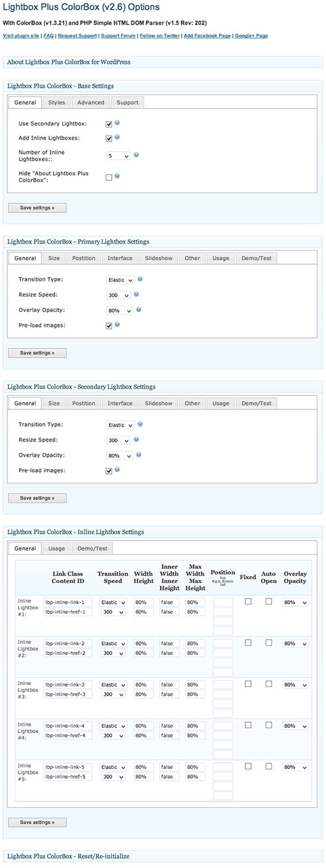Expand Primary Lightbox Transition Type dropdown

[x=120, y=279]
